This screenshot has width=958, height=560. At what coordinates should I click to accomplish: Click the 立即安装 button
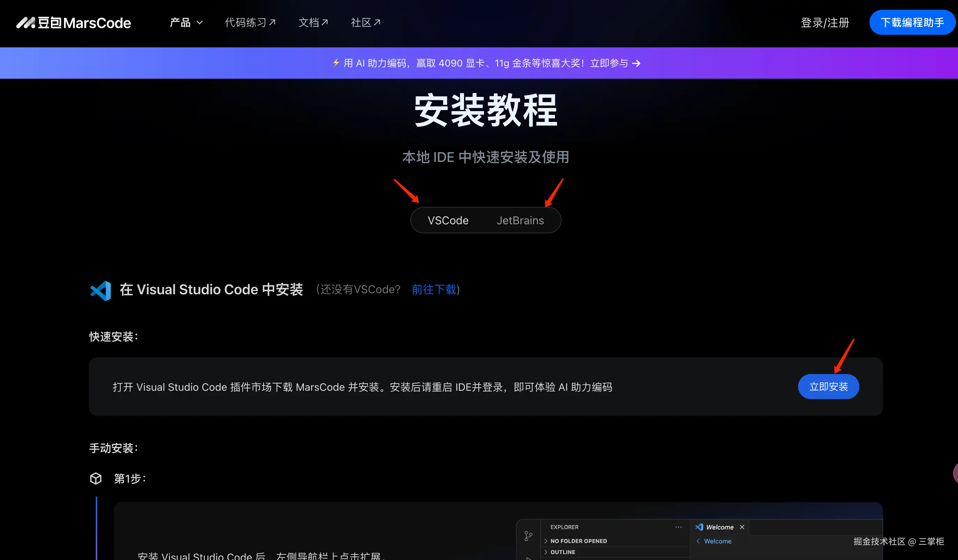click(x=828, y=387)
